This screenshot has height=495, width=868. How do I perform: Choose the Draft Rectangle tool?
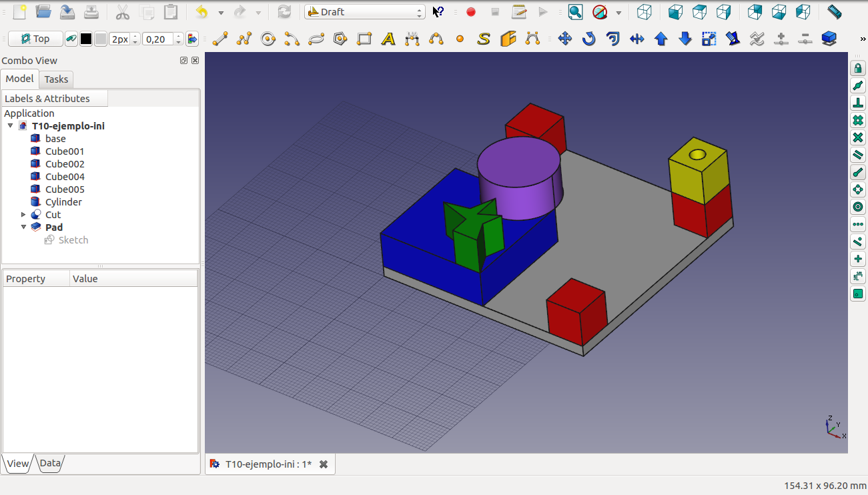(x=364, y=39)
